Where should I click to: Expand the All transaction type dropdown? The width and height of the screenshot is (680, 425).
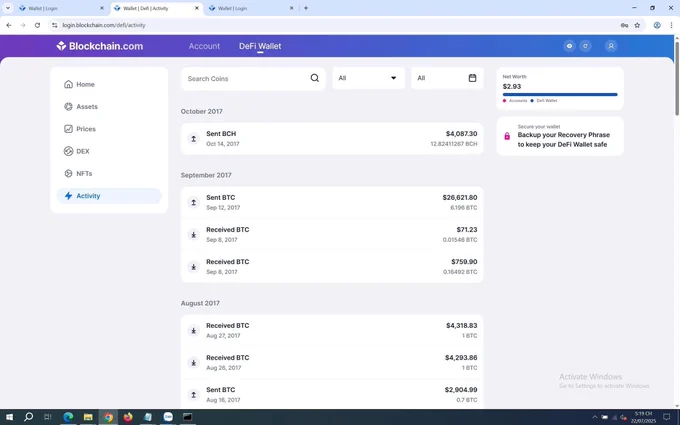pos(369,78)
